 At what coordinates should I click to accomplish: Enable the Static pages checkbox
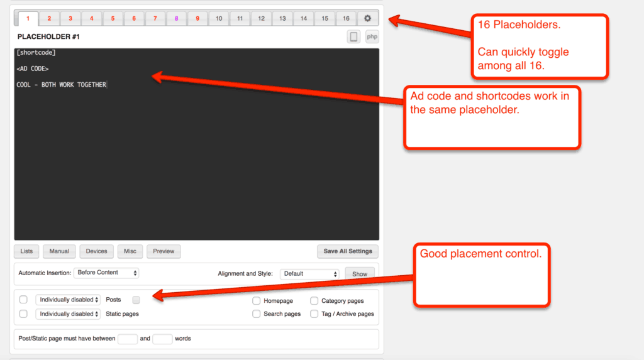(x=23, y=314)
